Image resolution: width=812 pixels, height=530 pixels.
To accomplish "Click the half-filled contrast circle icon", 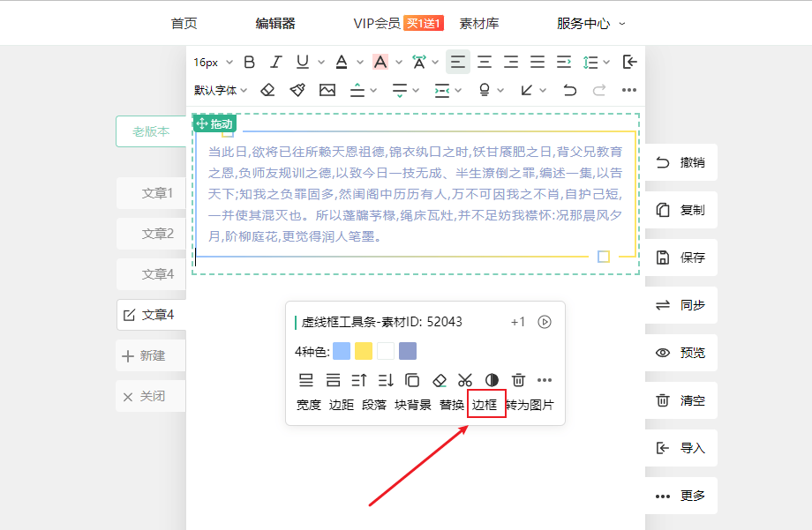I will pyautogui.click(x=492, y=380).
